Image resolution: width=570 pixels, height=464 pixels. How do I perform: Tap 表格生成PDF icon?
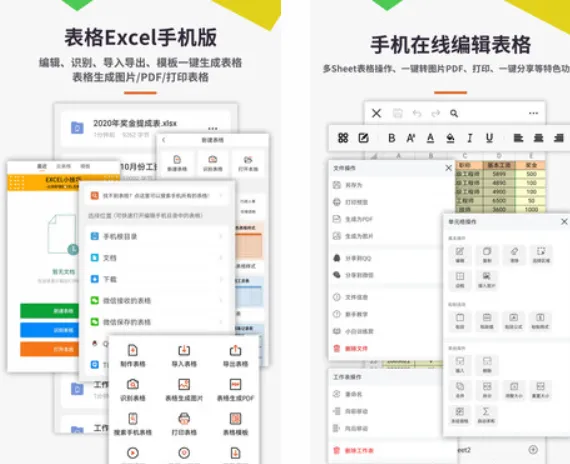(x=236, y=390)
